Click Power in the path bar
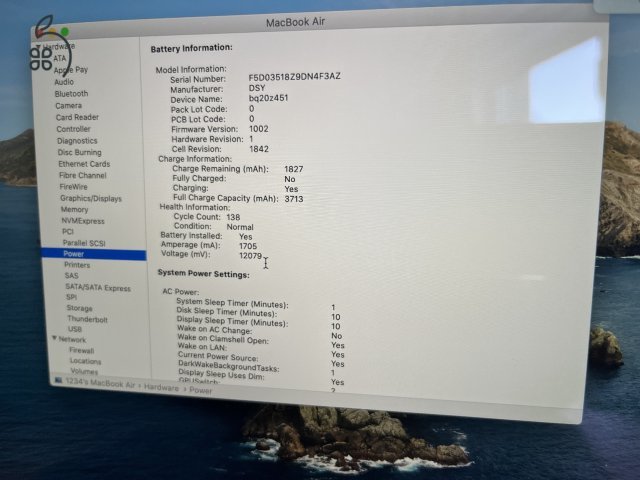The image size is (640, 480). (200, 391)
